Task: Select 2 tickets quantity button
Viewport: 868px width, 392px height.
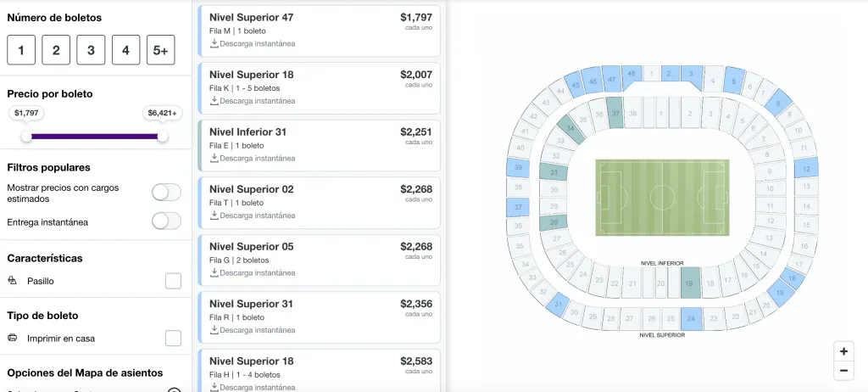Action: coord(56,50)
